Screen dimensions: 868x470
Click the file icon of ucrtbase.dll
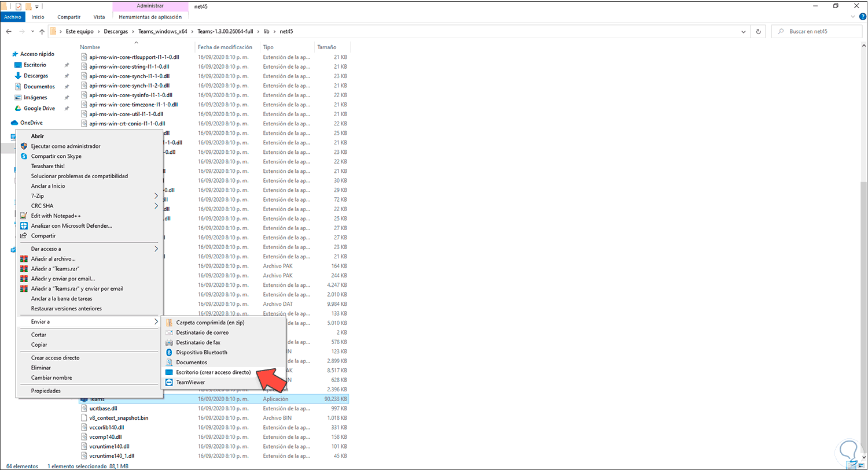[84, 409]
